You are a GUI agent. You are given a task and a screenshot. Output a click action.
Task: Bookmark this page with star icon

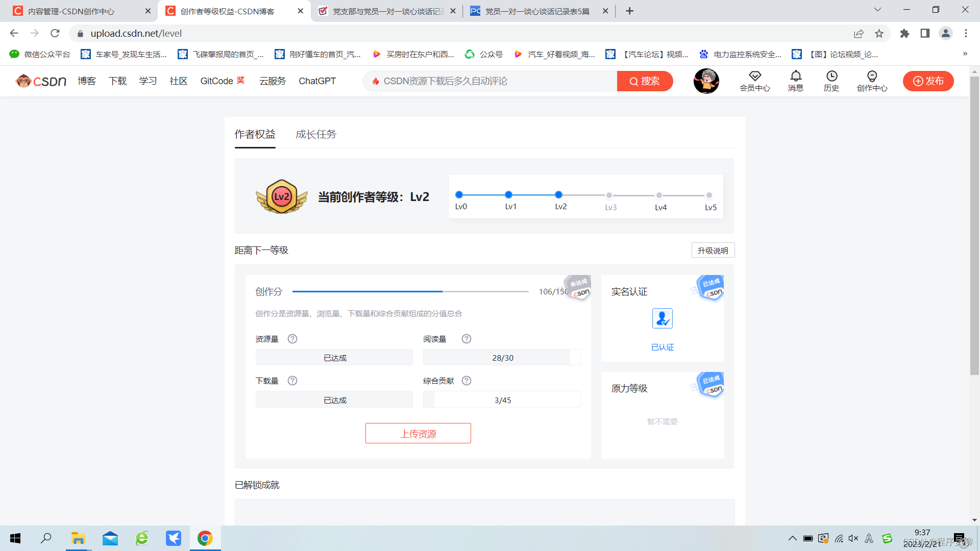[879, 33]
